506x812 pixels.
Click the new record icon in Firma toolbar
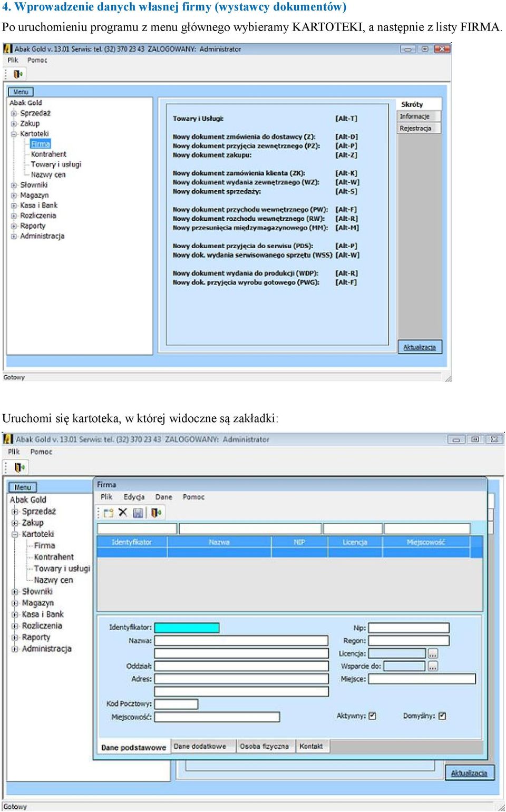tap(109, 512)
